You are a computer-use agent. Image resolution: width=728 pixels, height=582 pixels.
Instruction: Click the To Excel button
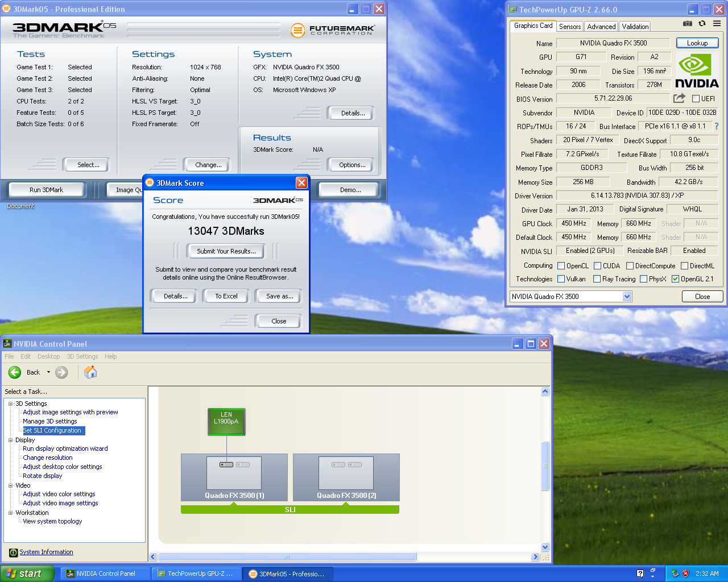(226, 296)
